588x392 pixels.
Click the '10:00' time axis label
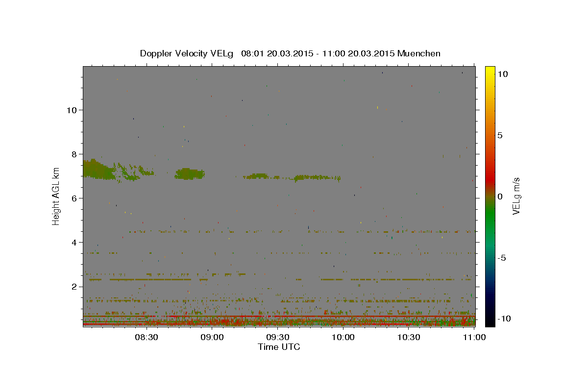pyautogui.click(x=343, y=337)
